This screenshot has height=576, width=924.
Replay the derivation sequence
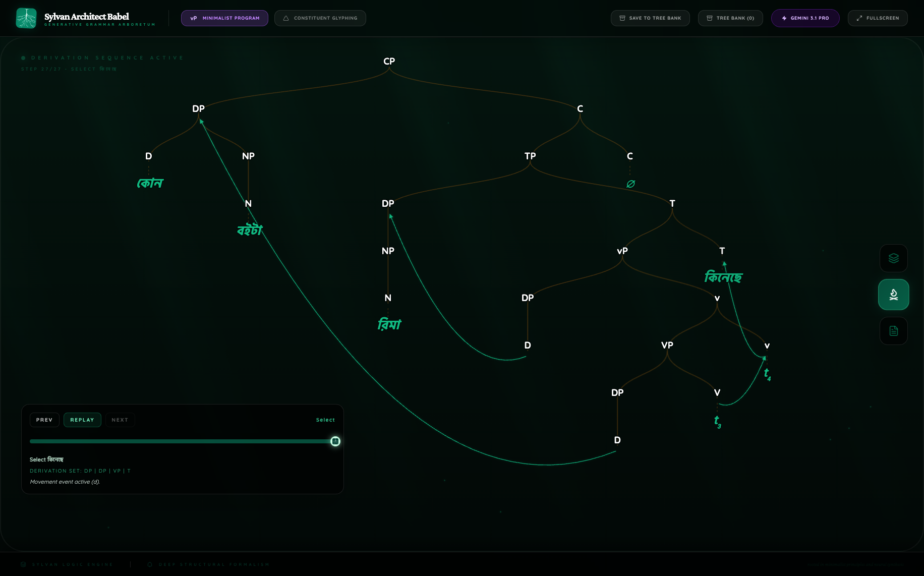[82, 420]
